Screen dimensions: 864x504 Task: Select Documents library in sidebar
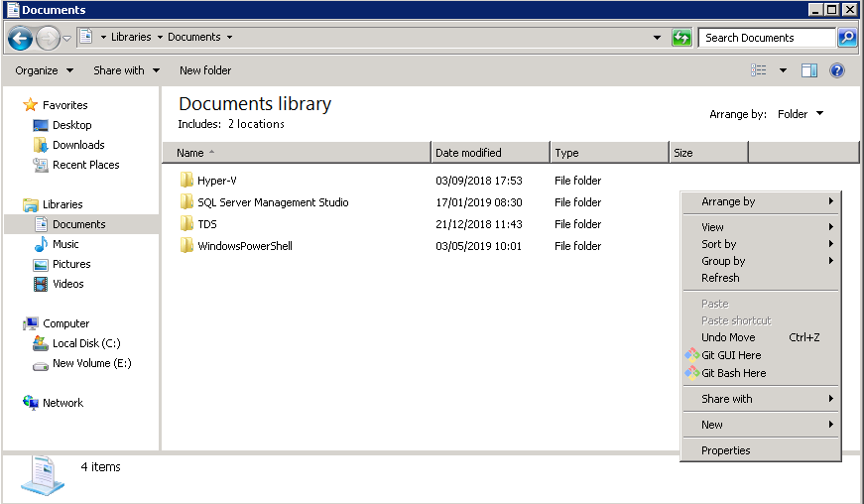click(x=78, y=224)
